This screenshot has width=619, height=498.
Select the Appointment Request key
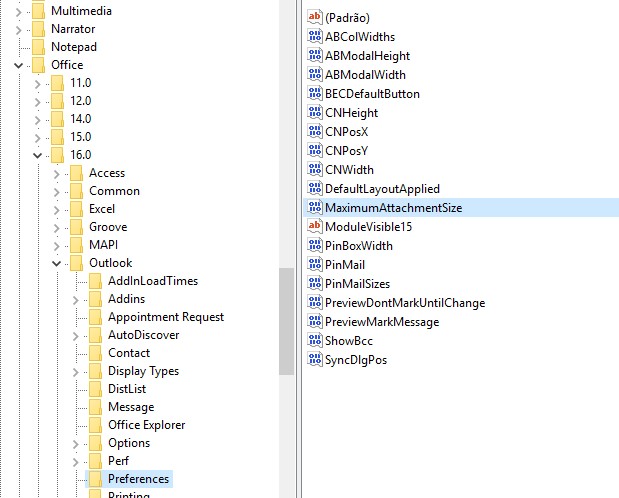(x=166, y=317)
